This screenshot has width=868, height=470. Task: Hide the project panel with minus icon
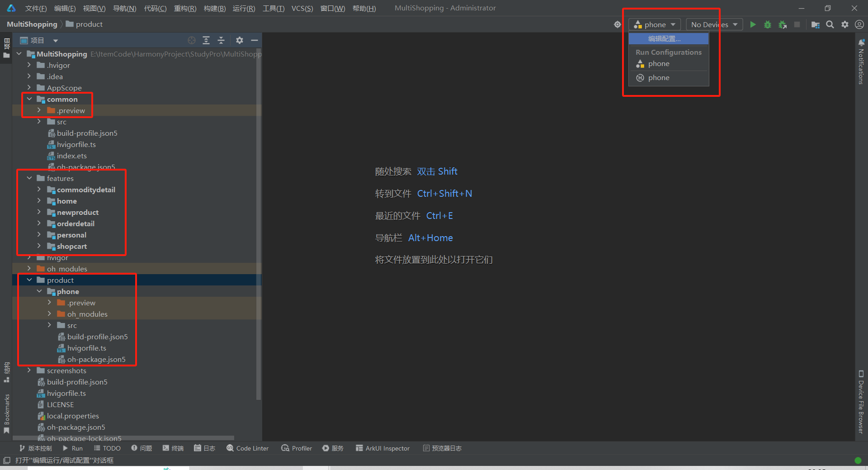coord(255,40)
